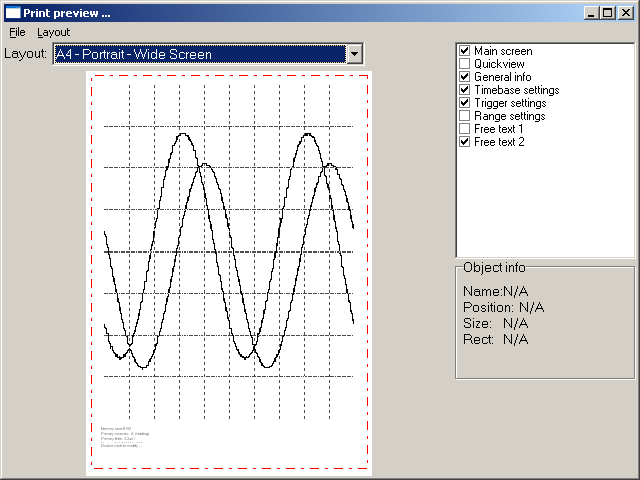Uncheck the Trigger settings option

point(464,103)
